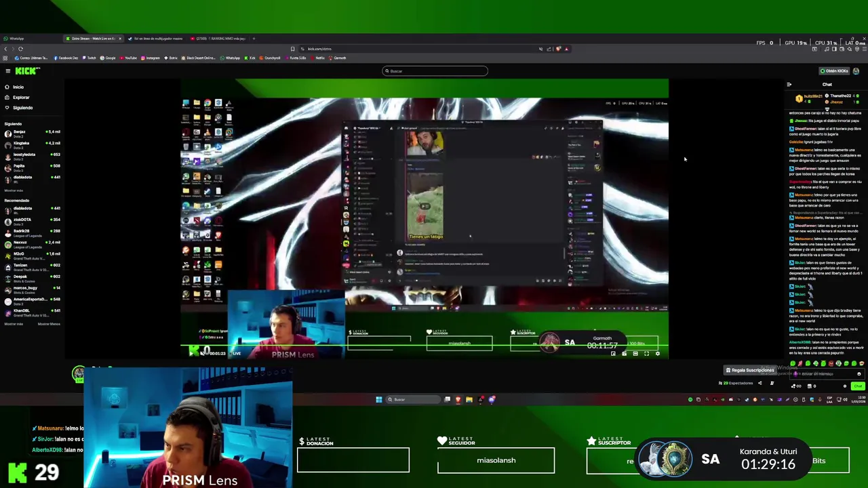Screen dimensions: 868x488
Task: Open browser apps grid icon
Action: [5, 58]
